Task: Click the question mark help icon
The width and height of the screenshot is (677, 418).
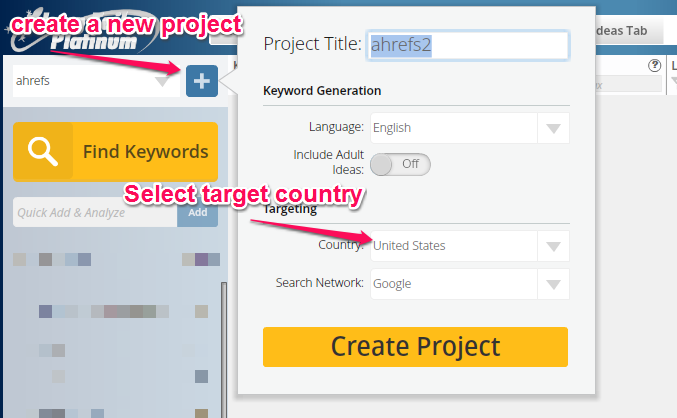Action: (655, 66)
